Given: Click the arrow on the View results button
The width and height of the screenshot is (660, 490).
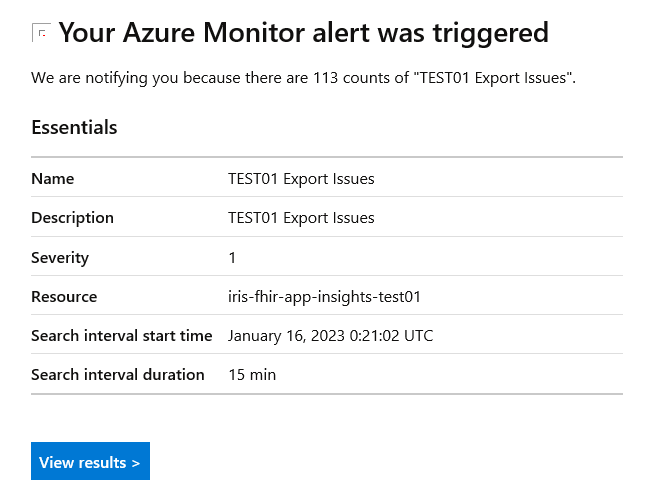Looking at the screenshot, I should pyautogui.click(x=135, y=463).
